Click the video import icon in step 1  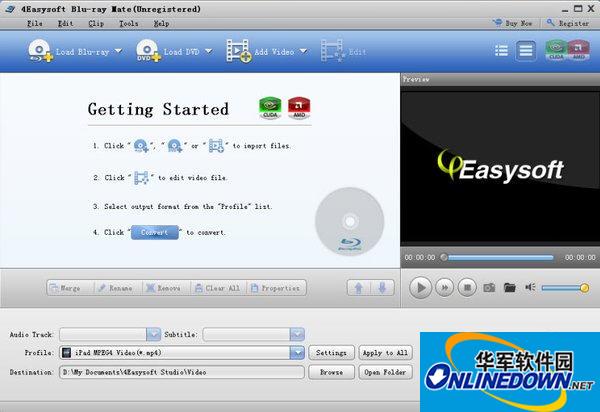(x=216, y=146)
